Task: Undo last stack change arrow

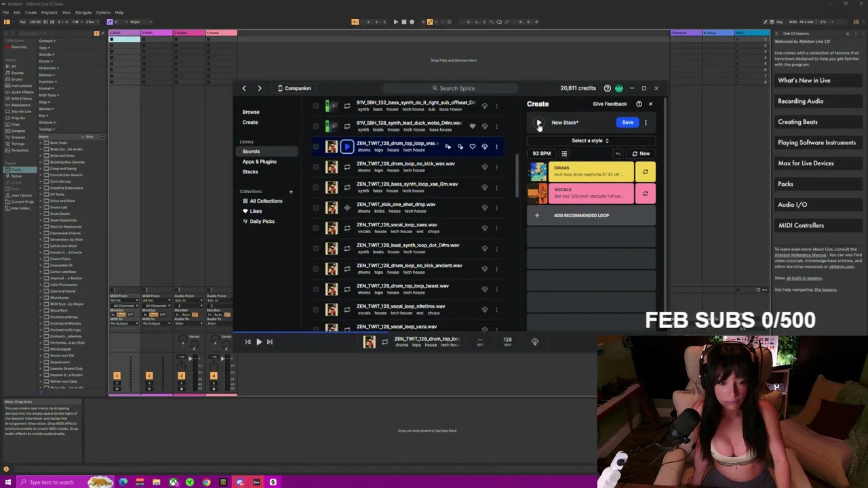Action: (618, 154)
